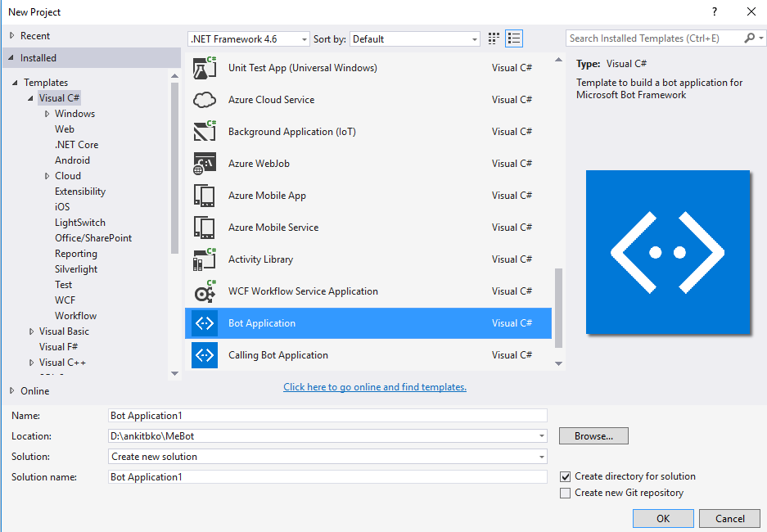Collapse the Installed section

coord(11,57)
